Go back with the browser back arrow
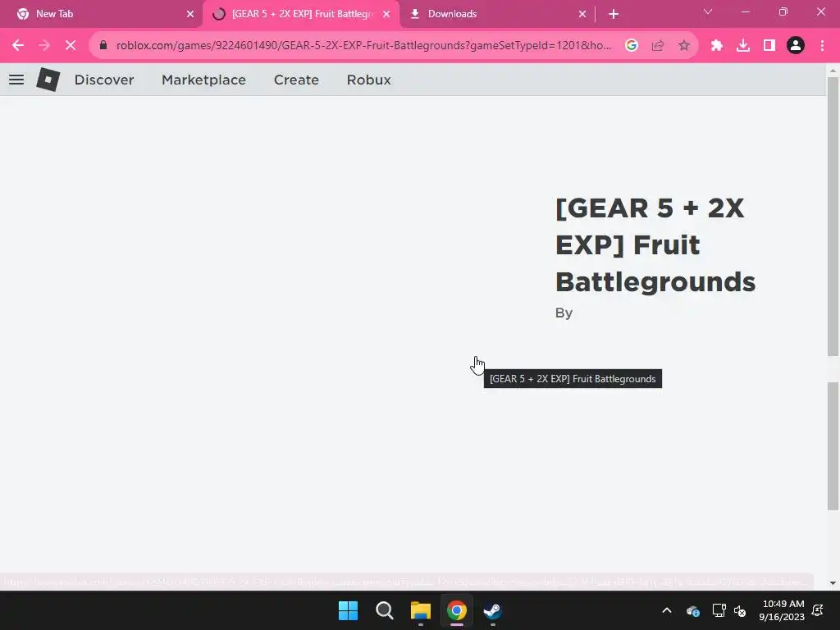 point(18,46)
